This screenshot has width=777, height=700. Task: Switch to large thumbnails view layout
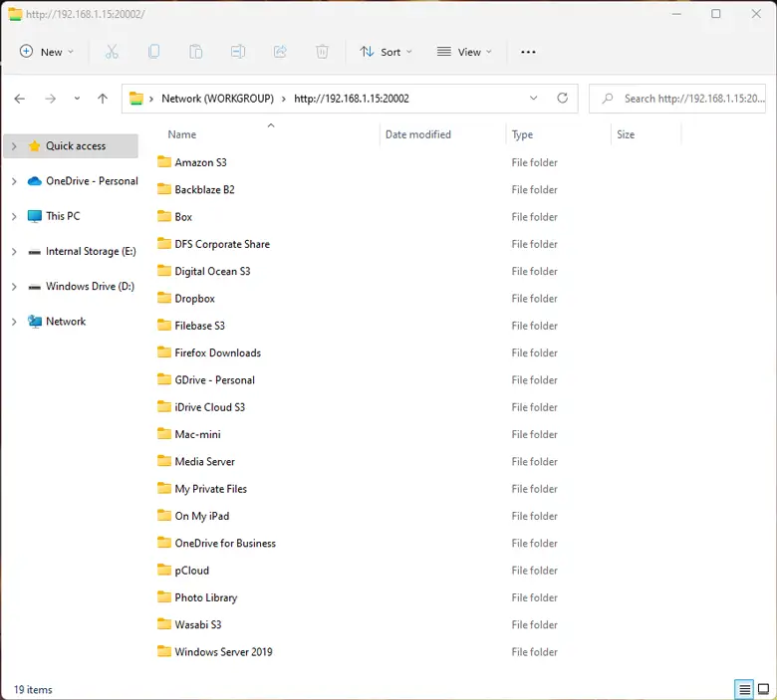764,689
